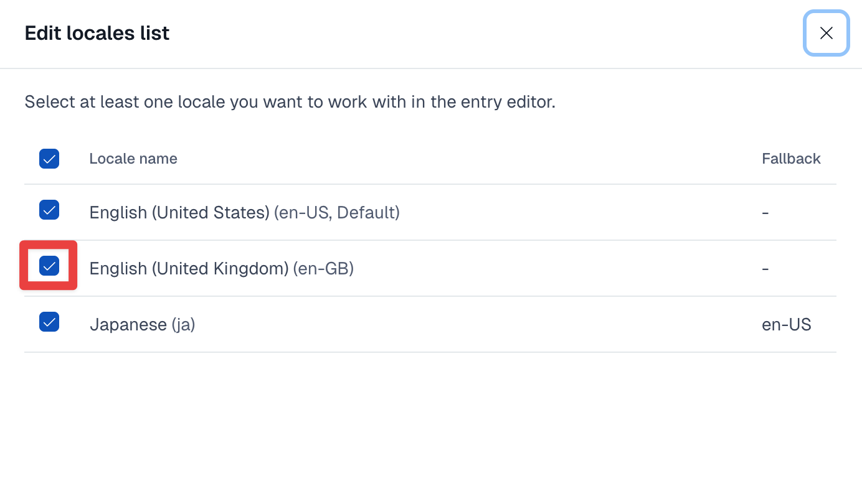Click the English (United Kingdom) locale name
Image resolution: width=862 pixels, height=504 pixels.
[189, 269]
